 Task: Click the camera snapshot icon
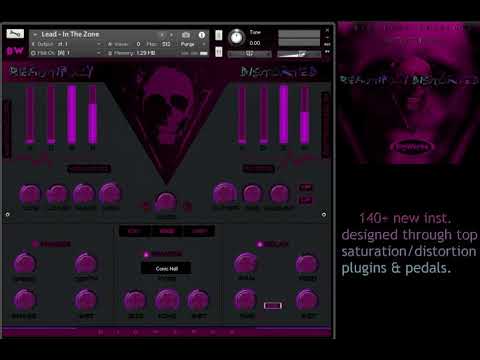(x=186, y=35)
